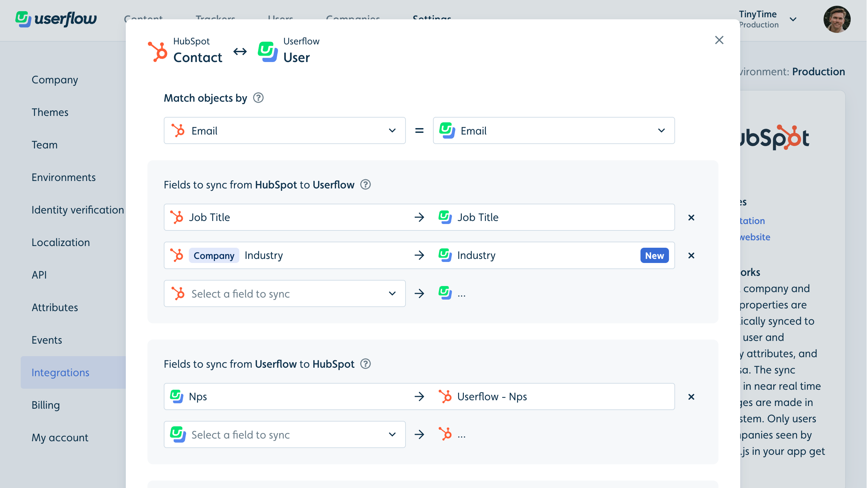
Task: Open Attributes settings
Action: [55, 307]
